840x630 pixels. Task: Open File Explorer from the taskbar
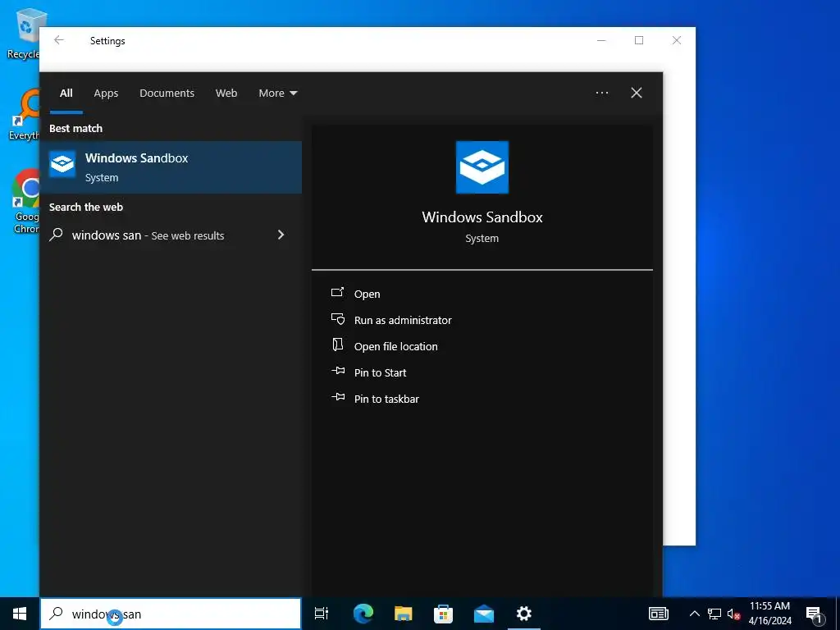pos(403,614)
